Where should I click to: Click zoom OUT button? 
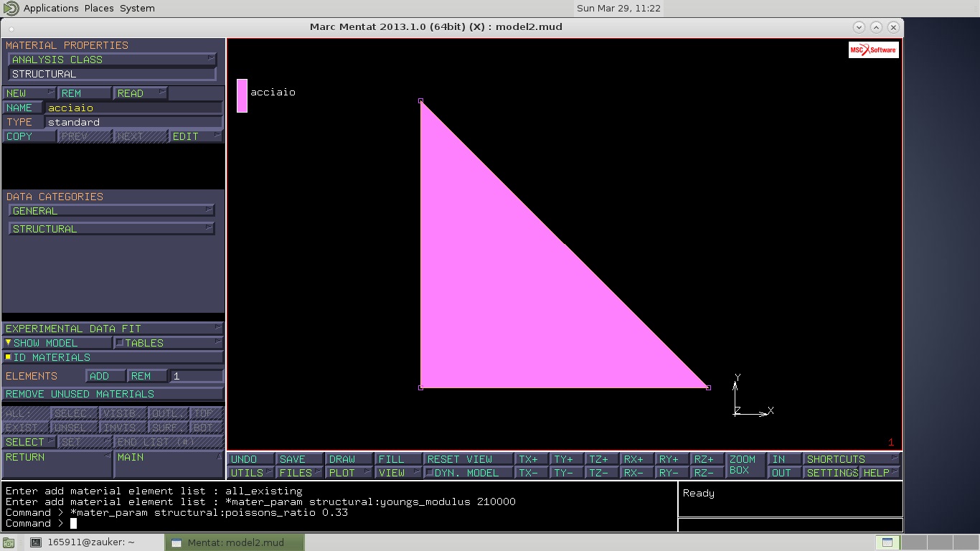785,473
